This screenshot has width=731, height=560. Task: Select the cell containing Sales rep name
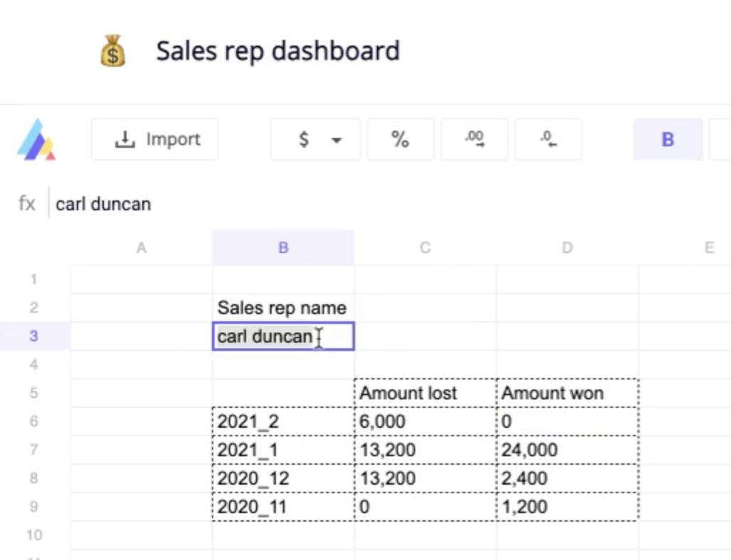282,308
